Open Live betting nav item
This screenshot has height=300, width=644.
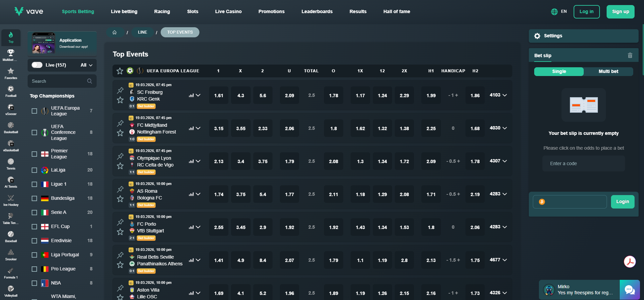pyautogui.click(x=124, y=11)
